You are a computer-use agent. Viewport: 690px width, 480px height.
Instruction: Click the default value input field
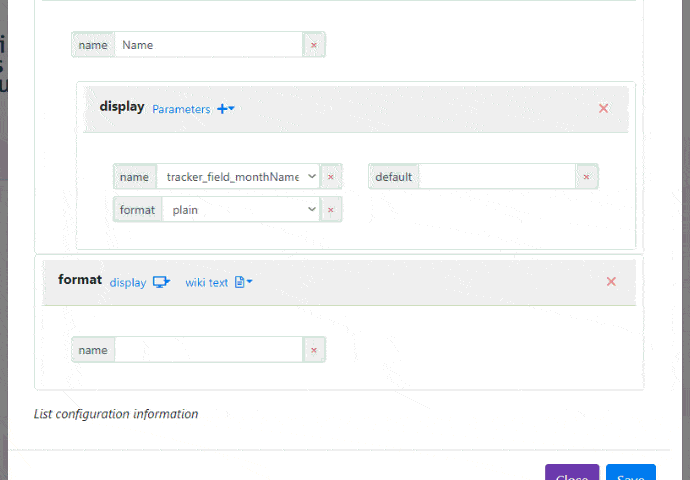click(x=497, y=177)
